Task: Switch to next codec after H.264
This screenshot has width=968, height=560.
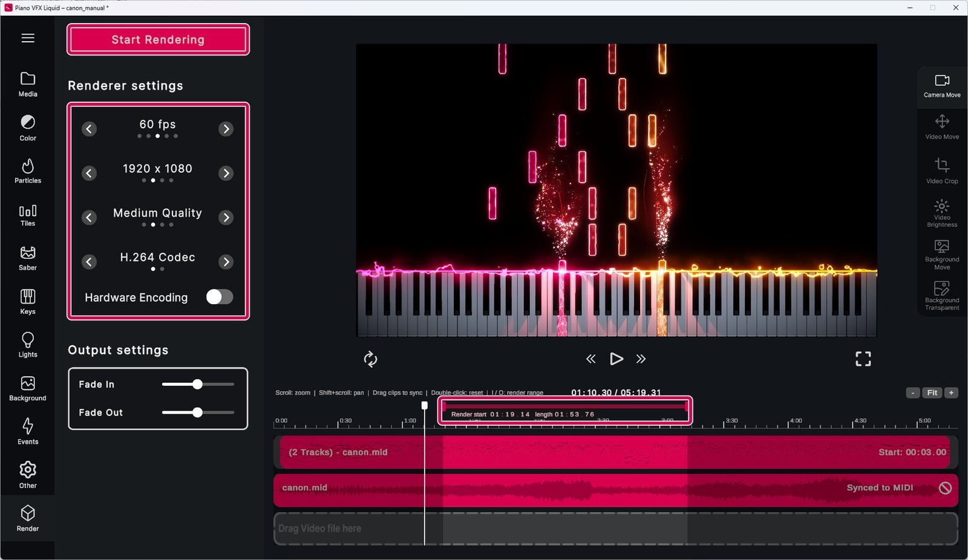Action: point(226,262)
